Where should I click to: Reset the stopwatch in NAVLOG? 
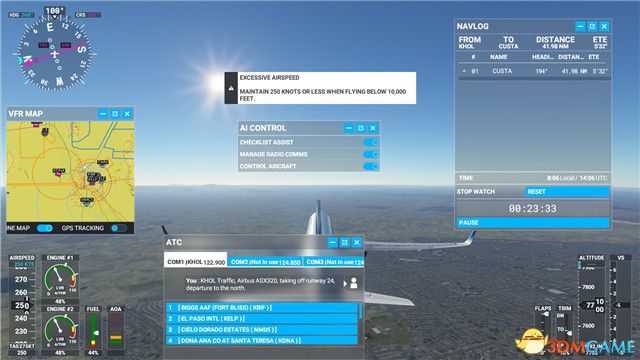tap(567, 191)
